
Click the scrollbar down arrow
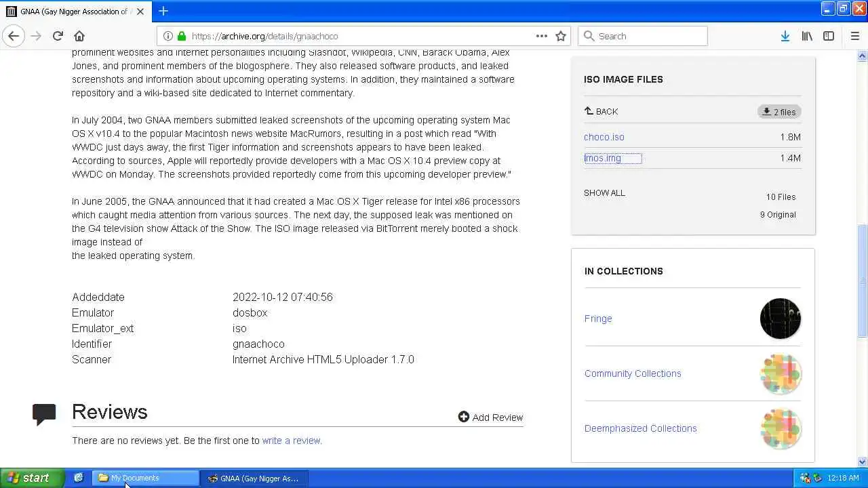[862, 462]
